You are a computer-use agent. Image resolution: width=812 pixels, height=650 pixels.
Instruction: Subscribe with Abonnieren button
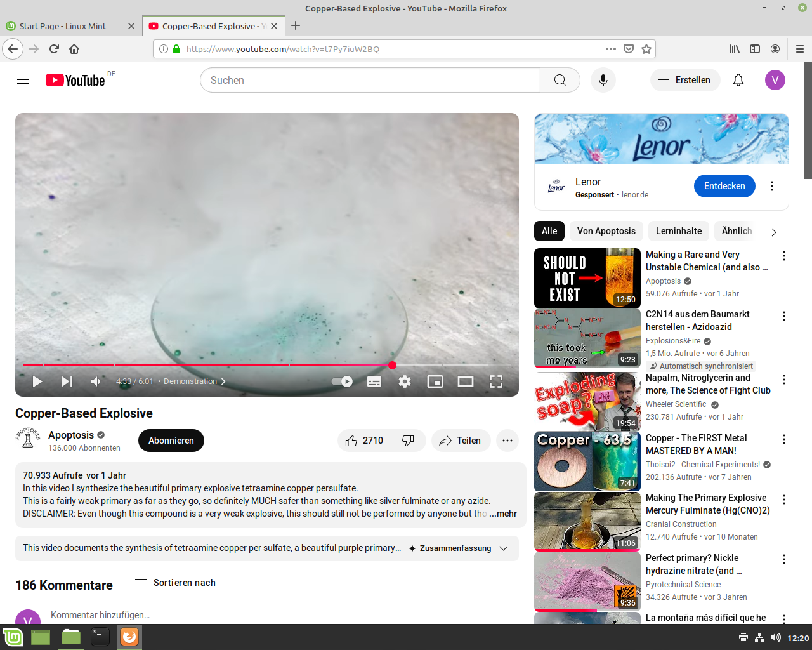[x=171, y=441]
